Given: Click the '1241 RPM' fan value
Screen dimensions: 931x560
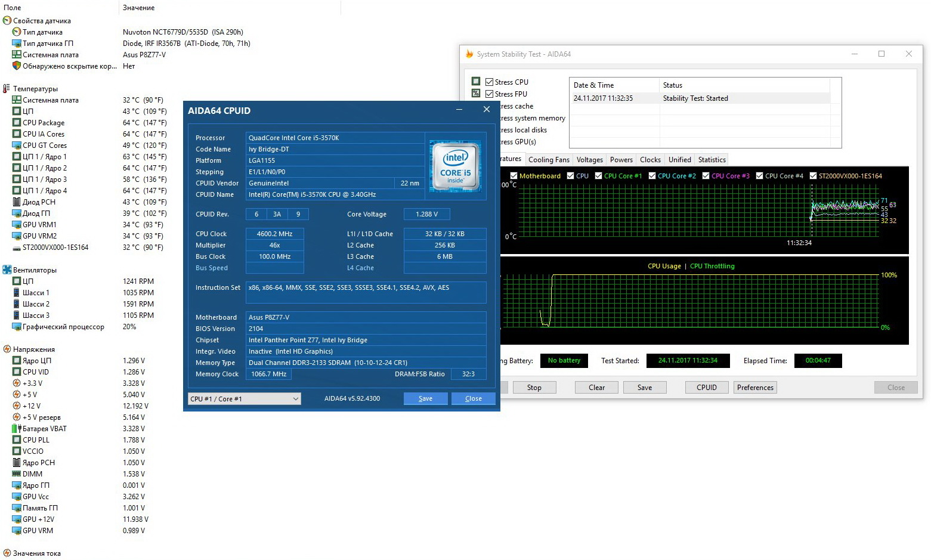Looking at the screenshot, I should click(138, 281).
